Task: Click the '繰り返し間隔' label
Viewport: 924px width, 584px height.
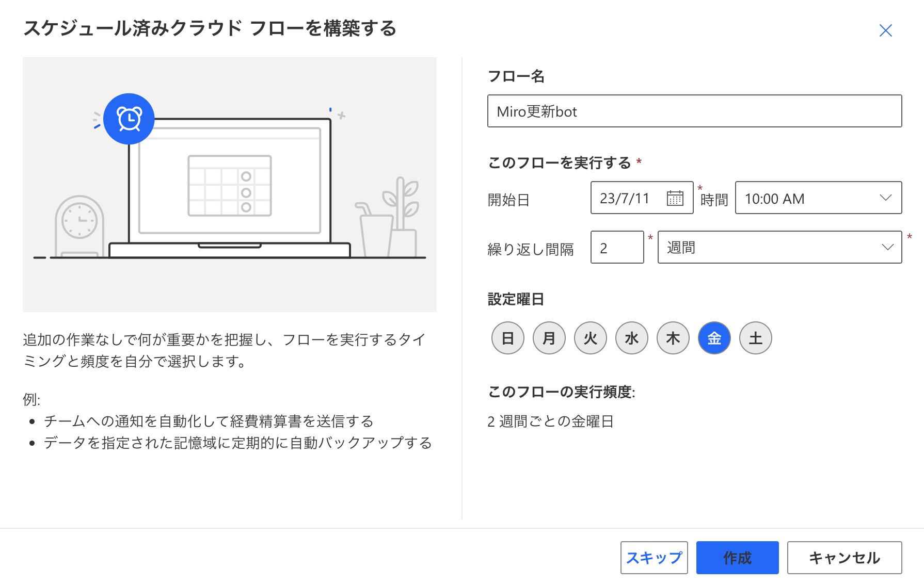Action: (x=531, y=250)
